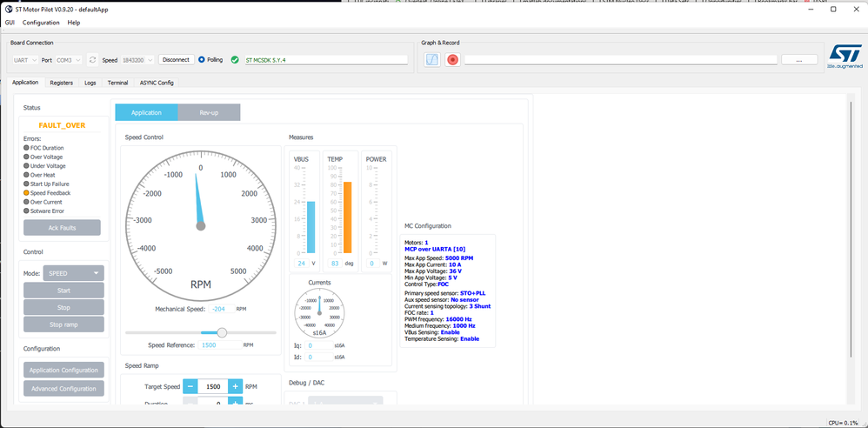Open the graph plot icon

tap(431, 60)
